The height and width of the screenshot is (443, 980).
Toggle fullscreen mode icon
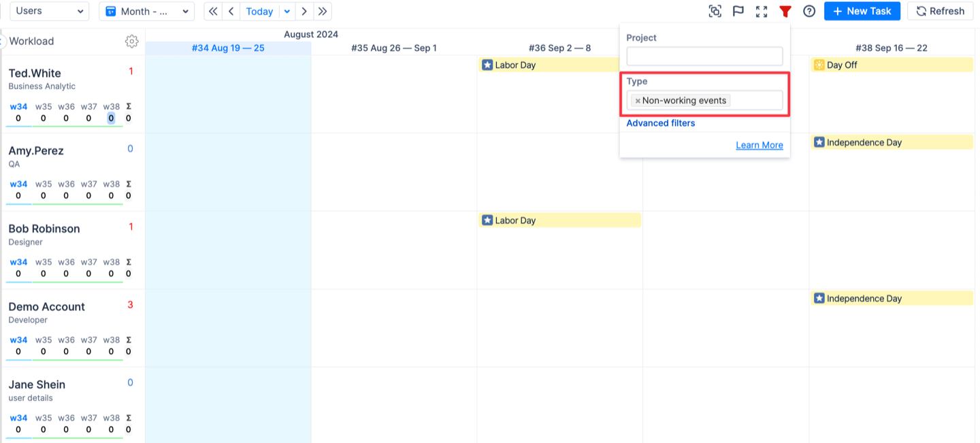[x=762, y=11]
